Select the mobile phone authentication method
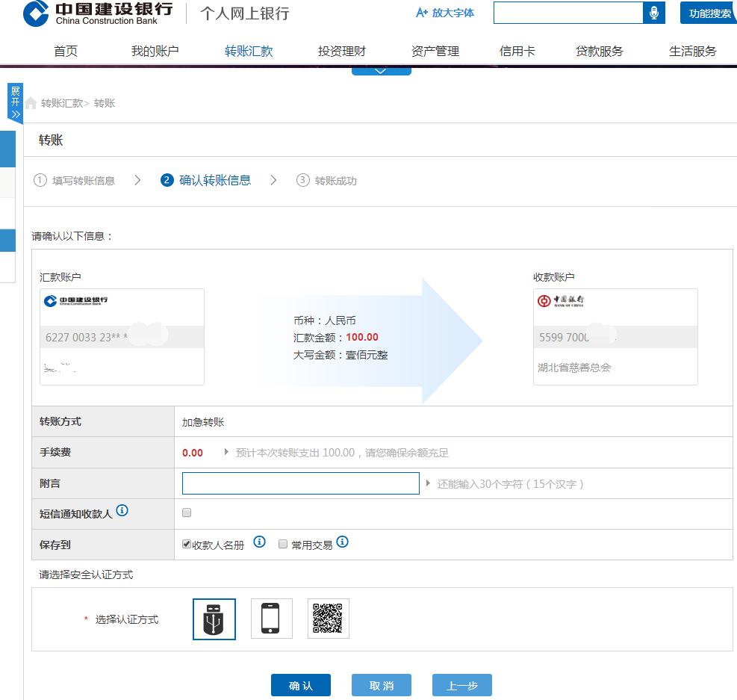This screenshot has width=737, height=700. click(271, 619)
